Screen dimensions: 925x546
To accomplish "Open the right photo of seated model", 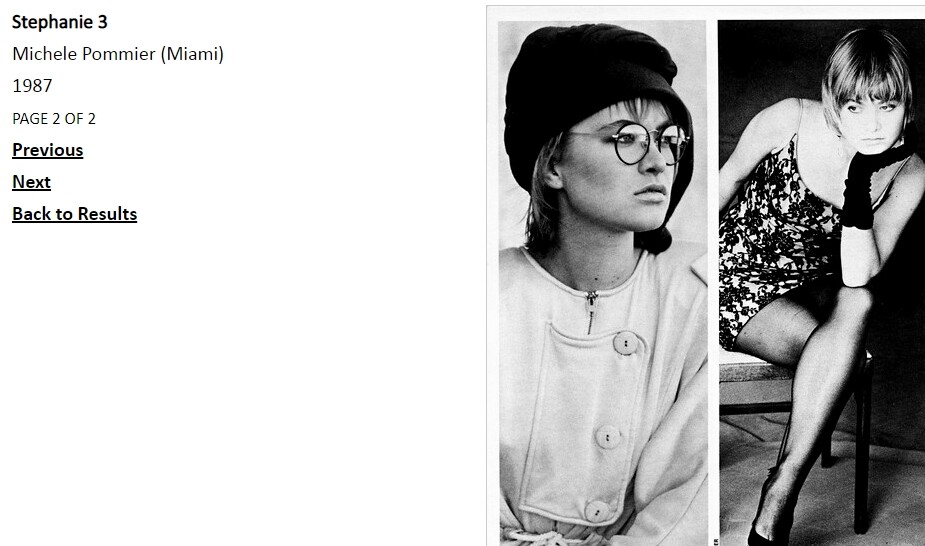I will tap(821, 283).
